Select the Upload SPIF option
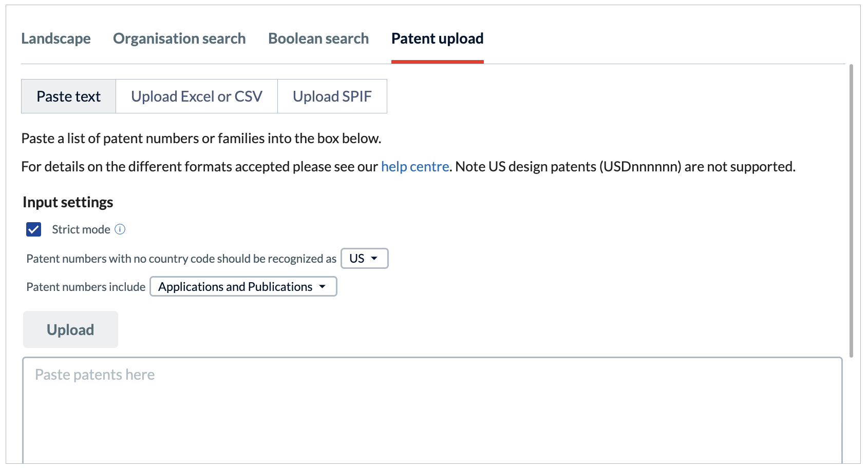 tap(332, 96)
